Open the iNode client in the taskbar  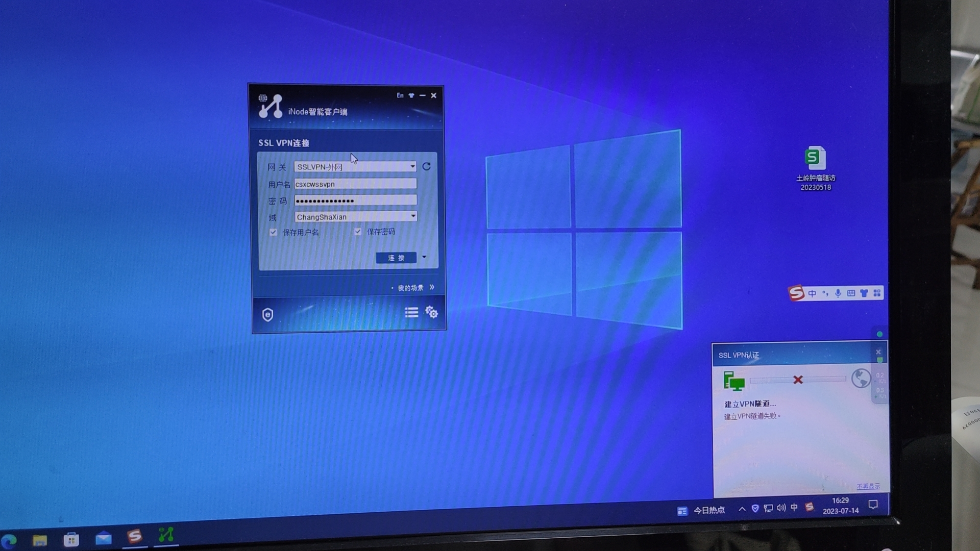(x=166, y=535)
